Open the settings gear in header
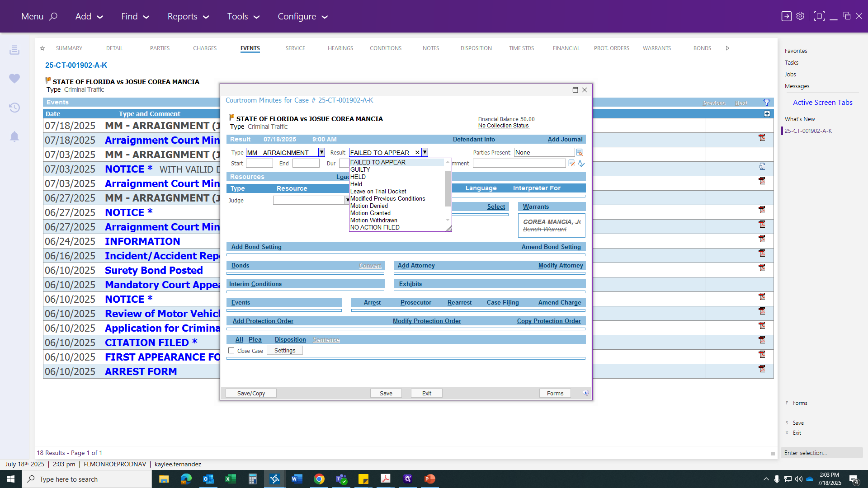This screenshot has height=488, width=868. 800,16
